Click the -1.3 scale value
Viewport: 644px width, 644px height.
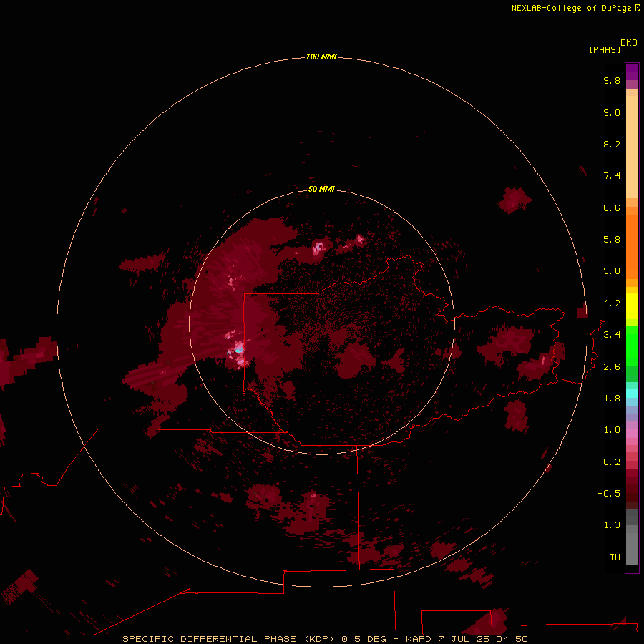[609, 525]
